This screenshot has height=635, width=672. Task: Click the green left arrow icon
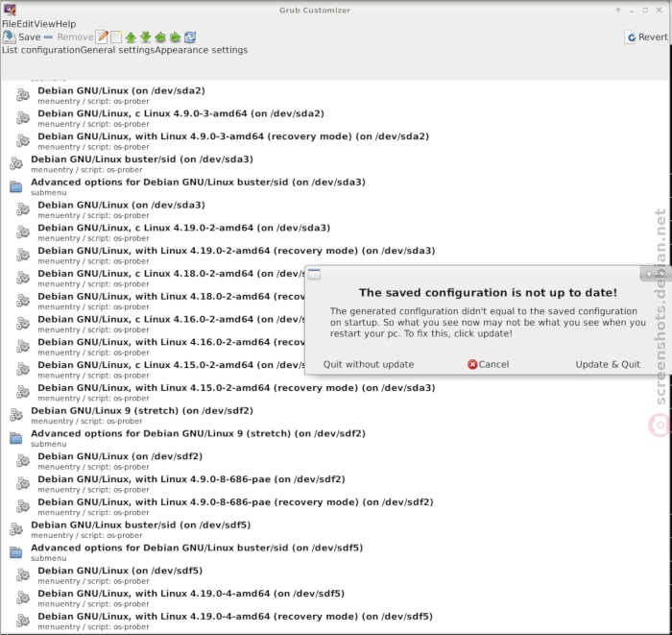[160, 37]
